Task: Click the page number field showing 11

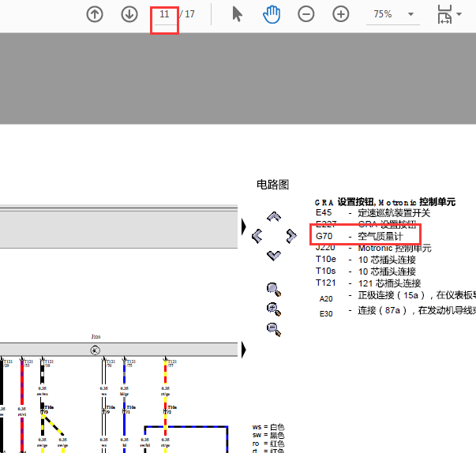Action: tap(164, 14)
